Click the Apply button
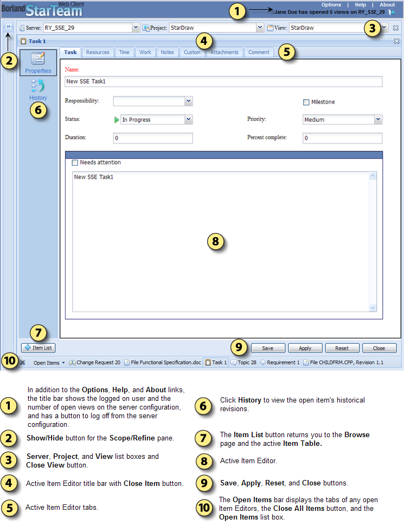This screenshot has height=532, width=404. 305,348
